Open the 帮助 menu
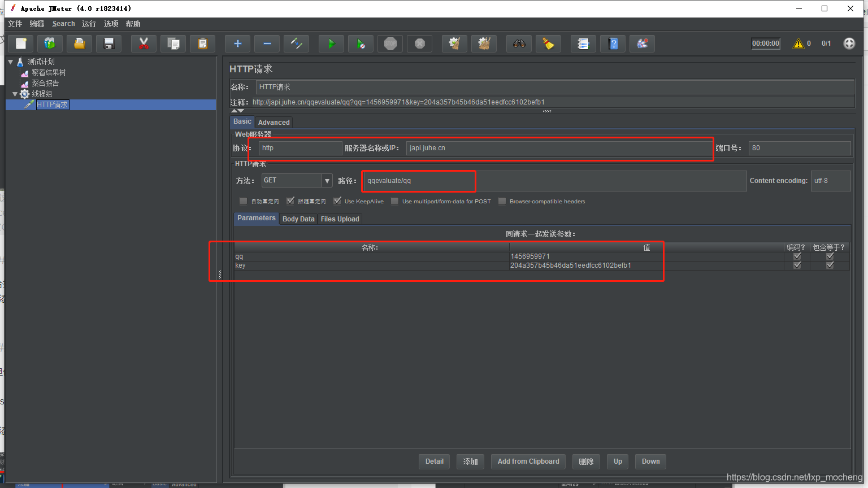This screenshot has height=488, width=868. 133,24
